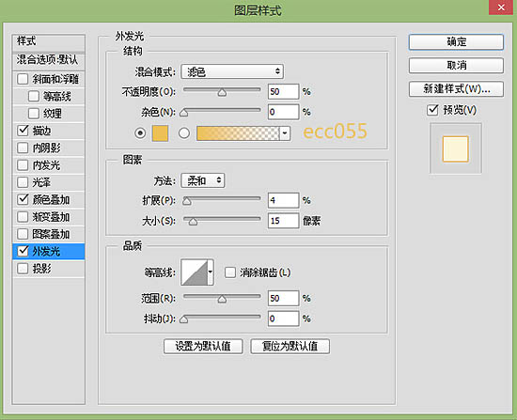Image resolution: width=517 pixels, height=420 pixels.
Task: Enable the 投影 checkbox
Action: [23, 269]
